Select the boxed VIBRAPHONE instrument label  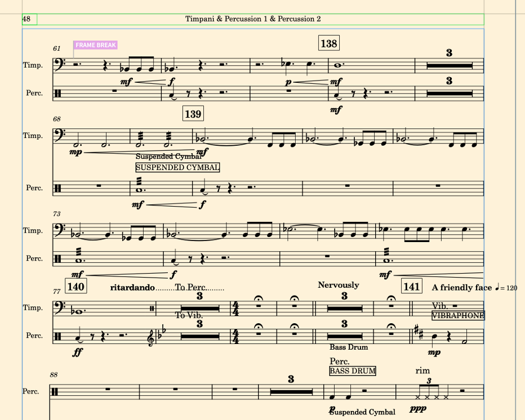click(458, 315)
